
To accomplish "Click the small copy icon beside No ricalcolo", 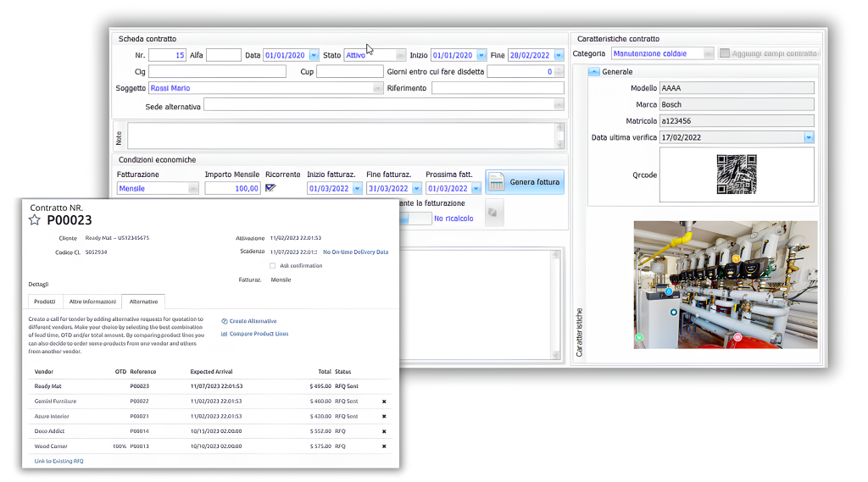I will point(494,213).
